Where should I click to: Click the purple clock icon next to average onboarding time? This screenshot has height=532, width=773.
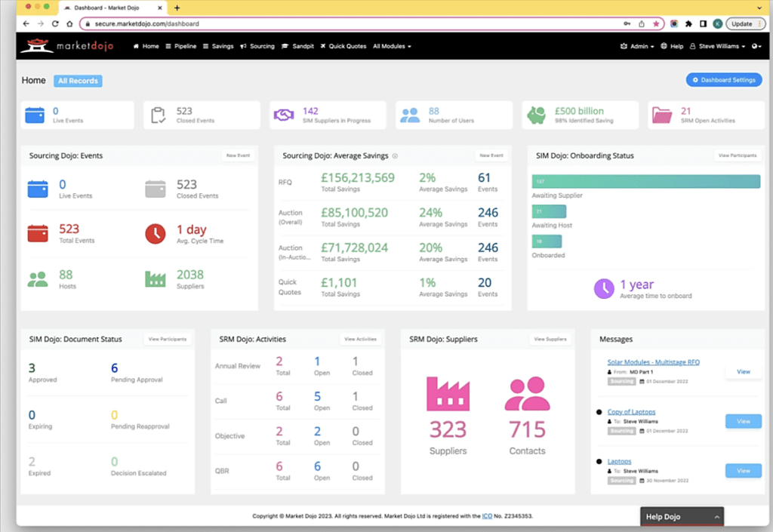click(603, 289)
